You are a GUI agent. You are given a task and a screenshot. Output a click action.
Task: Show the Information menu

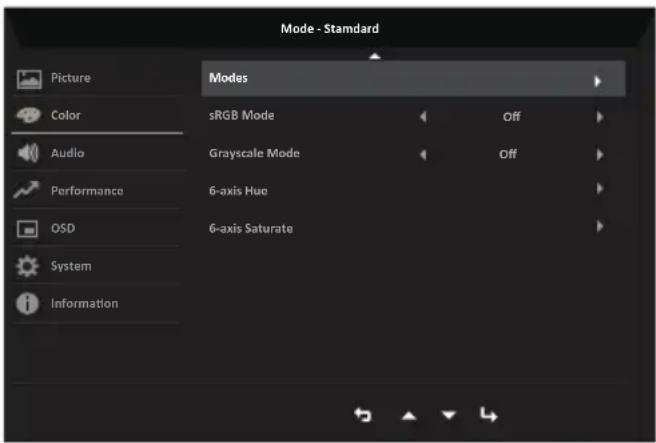click(x=85, y=303)
